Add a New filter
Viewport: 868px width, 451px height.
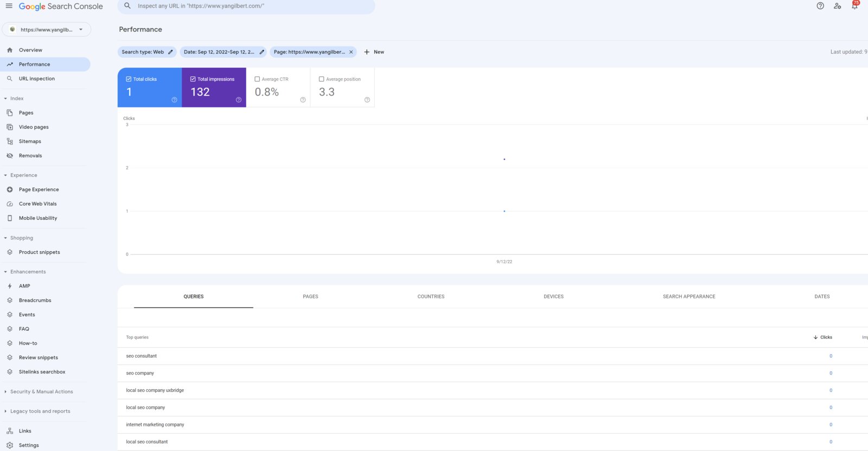click(x=374, y=52)
